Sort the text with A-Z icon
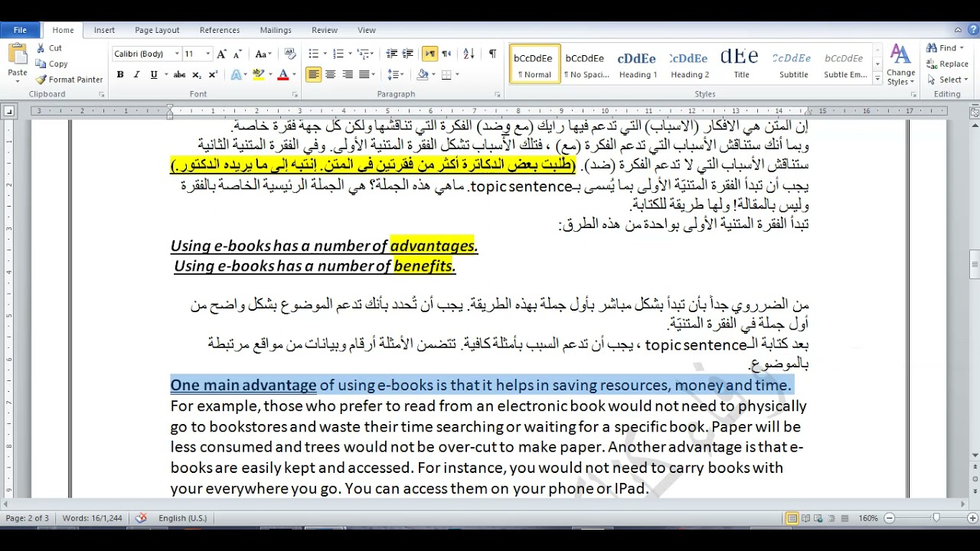This screenshot has height=551, width=980. click(x=469, y=54)
